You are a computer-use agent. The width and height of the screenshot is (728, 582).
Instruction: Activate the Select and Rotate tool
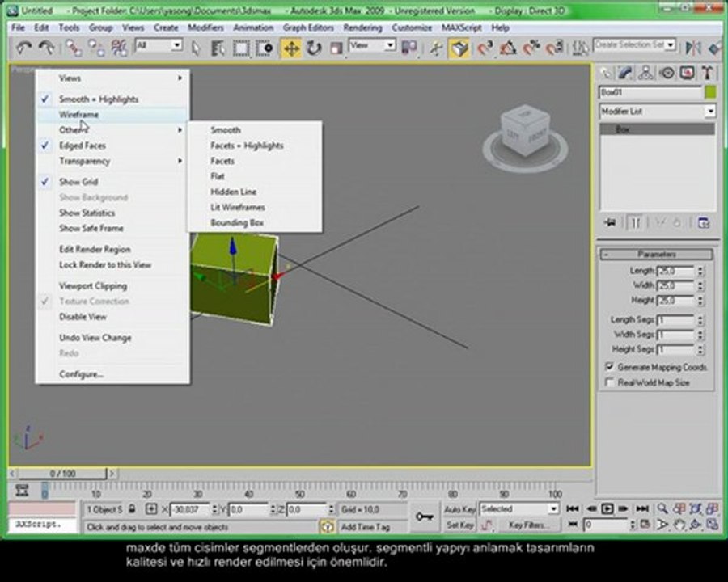314,48
